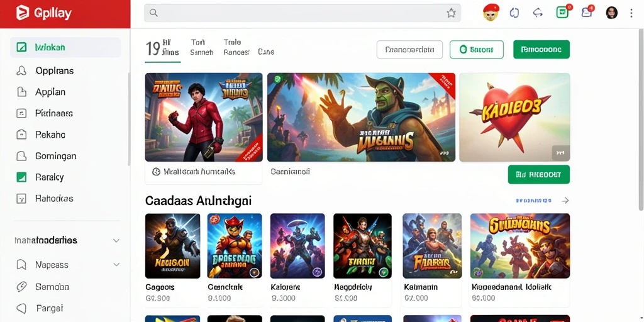The height and width of the screenshot is (322, 644).
Task: Click the small badge on Oanckale game cover
Action: click(254, 272)
